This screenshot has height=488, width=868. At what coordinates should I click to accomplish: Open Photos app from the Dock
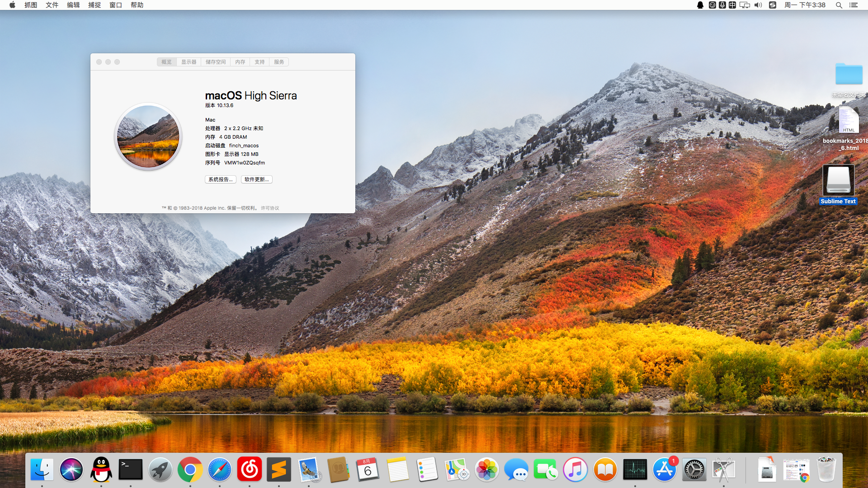[x=487, y=470]
